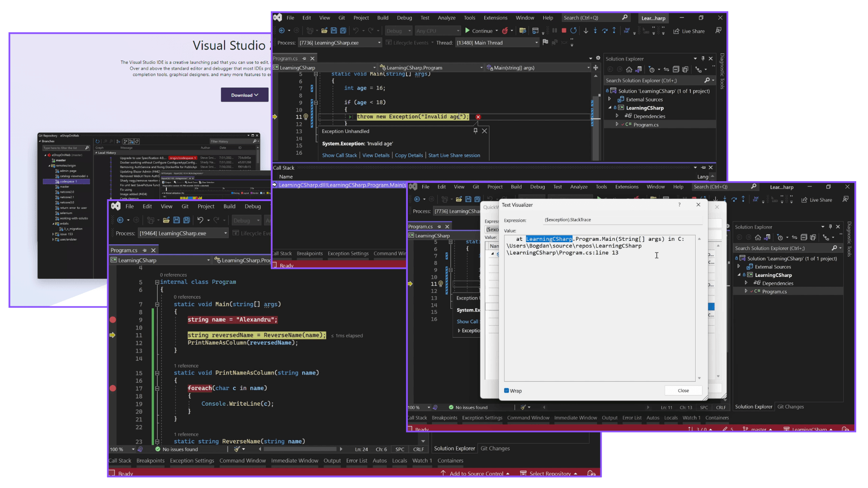Close the Exception Unhandled popup
Screen dimensions: 868x488
click(484, 131)
